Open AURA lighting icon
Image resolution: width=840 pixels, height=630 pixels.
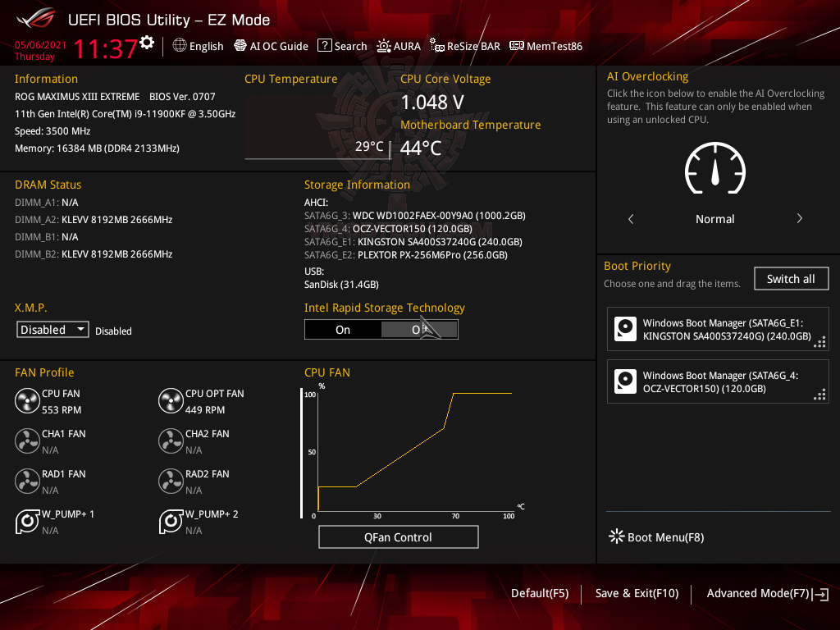pyautogui.click(x=384, y=46)
